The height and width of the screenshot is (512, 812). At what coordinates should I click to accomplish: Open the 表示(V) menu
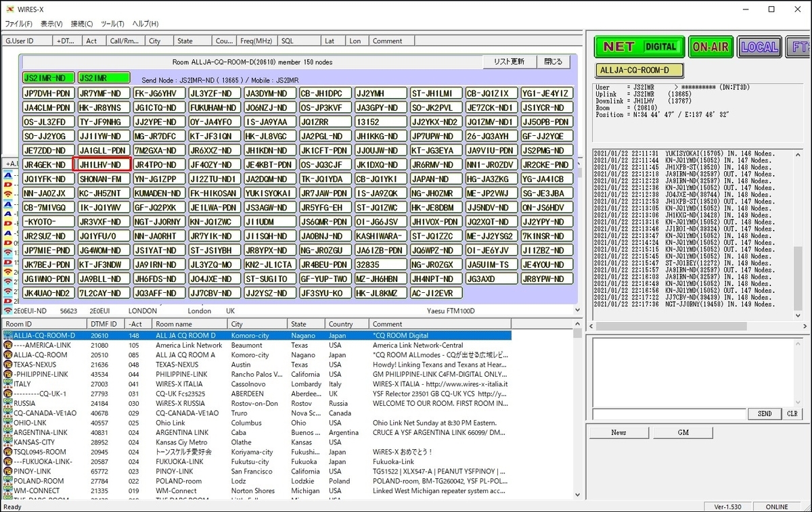(51, 24)
